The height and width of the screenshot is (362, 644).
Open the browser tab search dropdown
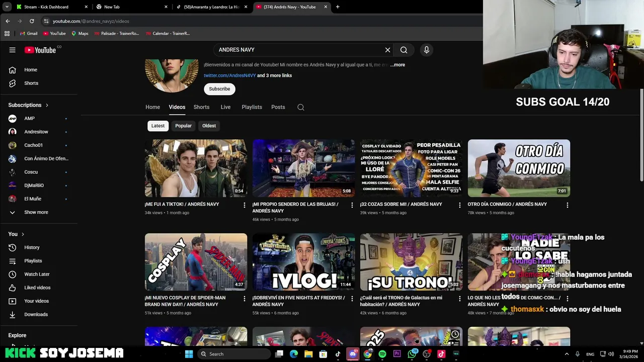(x=7, y=7)
